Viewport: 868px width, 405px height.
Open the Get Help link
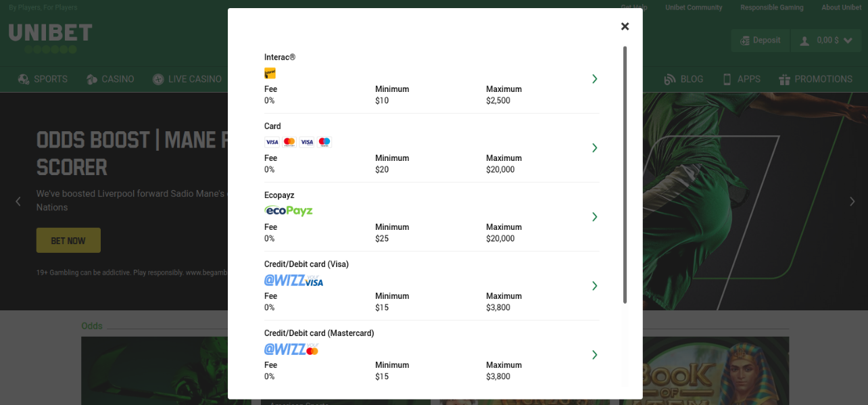pyautogui.click(x=634, y=7)
